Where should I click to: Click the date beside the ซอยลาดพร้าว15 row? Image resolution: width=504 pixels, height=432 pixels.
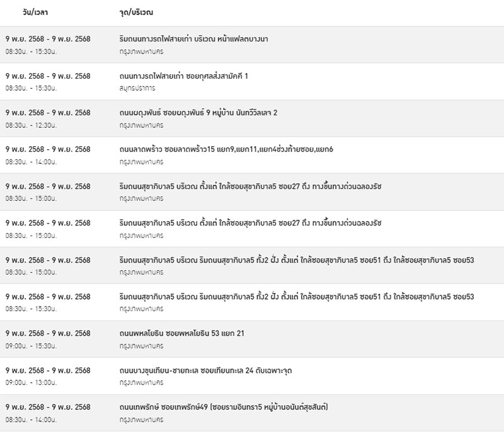point(48,150)
